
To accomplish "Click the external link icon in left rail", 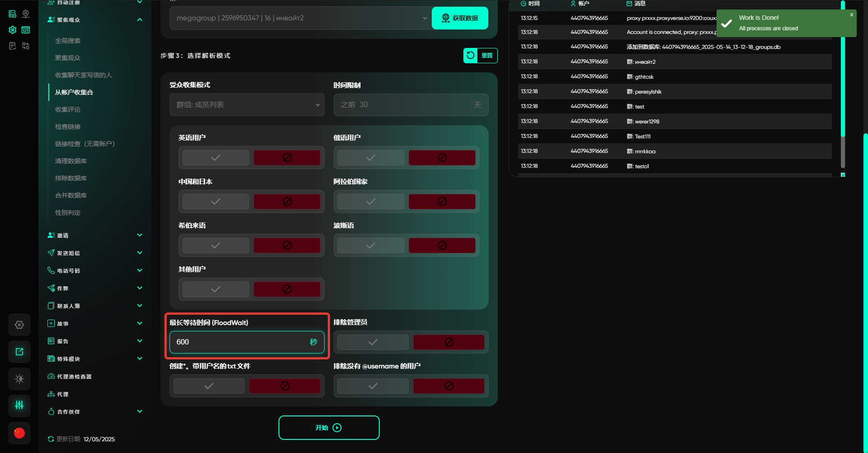I will coord(19,352).
